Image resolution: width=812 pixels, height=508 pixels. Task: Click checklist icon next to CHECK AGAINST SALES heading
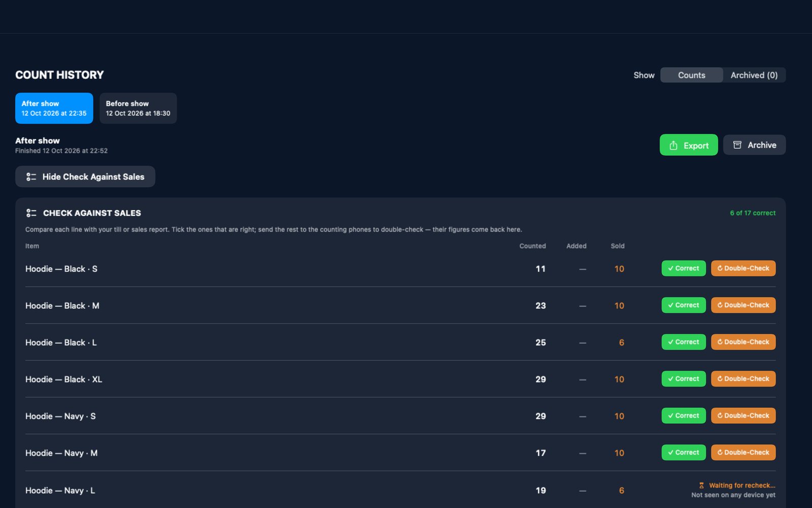[x=31, y=213]
